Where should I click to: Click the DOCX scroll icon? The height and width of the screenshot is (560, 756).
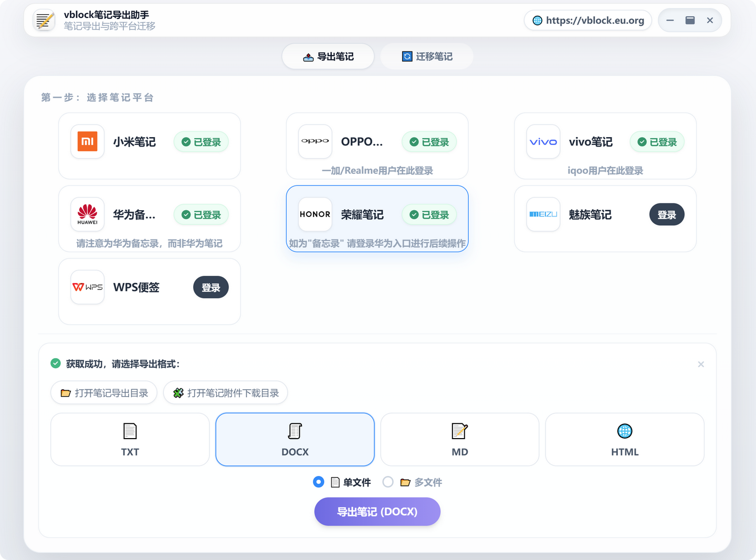tap(295, 431)
